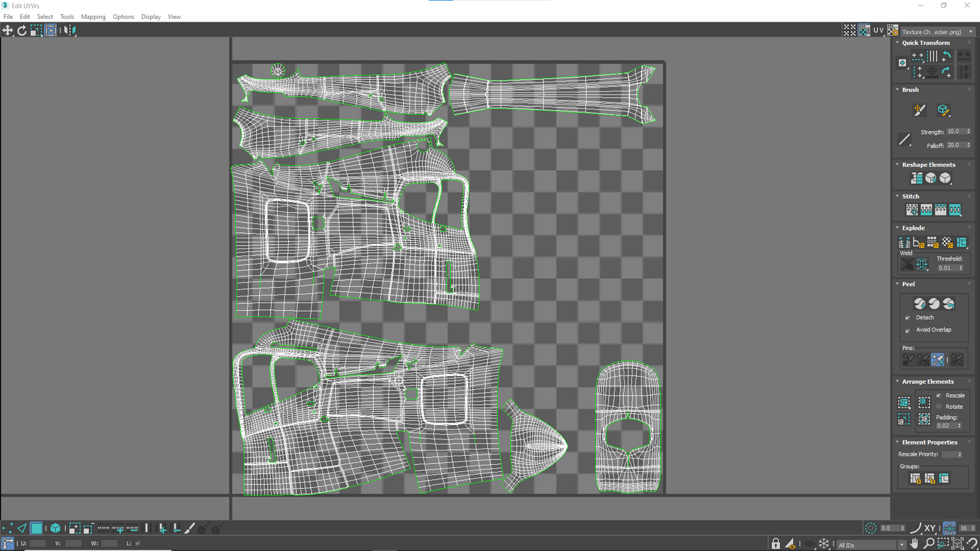Open the Tools menu
980x551 pixels.
67,17
